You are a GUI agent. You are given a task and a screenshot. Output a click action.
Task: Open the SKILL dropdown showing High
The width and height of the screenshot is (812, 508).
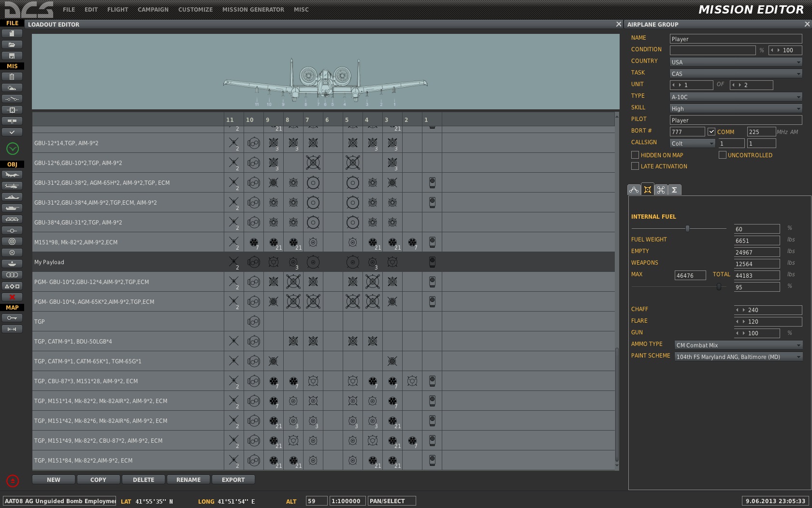tap(736, 108)
